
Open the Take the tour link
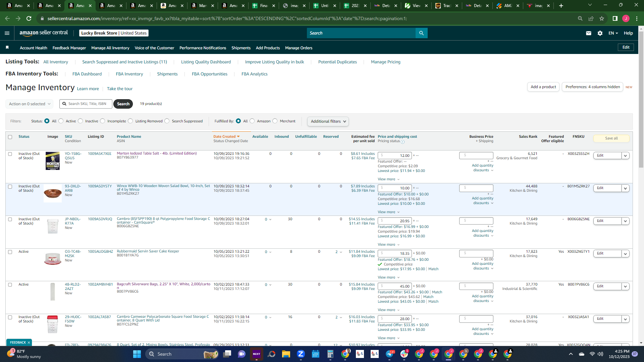click(x=120, y=89)
